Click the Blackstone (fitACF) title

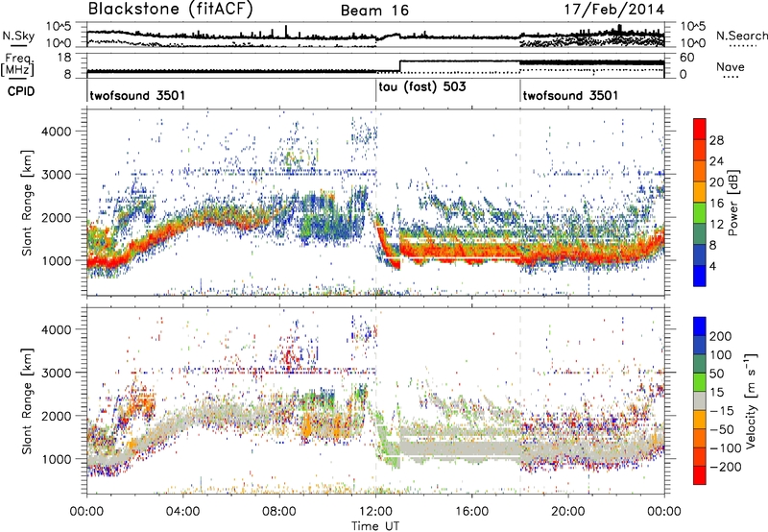click(x=171, y=10)
